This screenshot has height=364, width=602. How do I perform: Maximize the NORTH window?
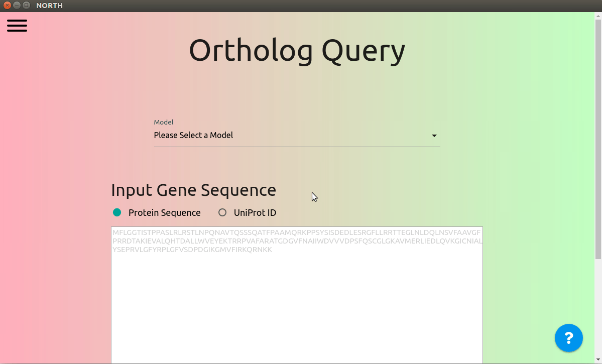(x=26, y=6)
